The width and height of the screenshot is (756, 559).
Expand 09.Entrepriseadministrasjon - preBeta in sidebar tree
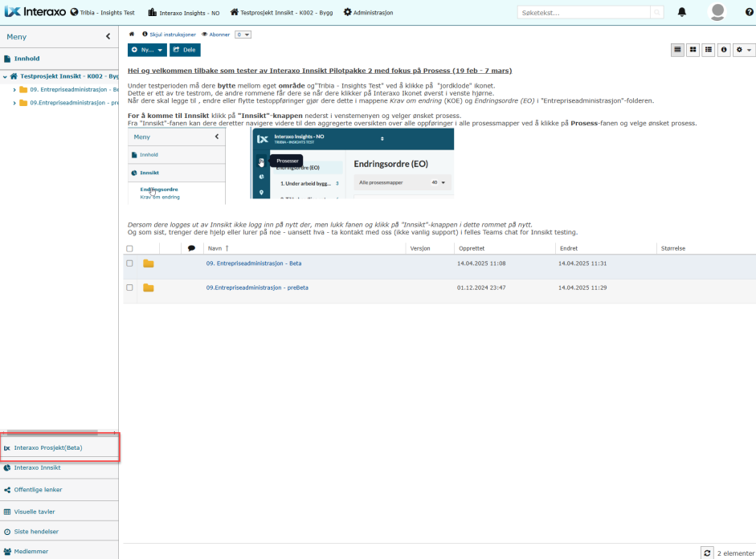(14, 103)
